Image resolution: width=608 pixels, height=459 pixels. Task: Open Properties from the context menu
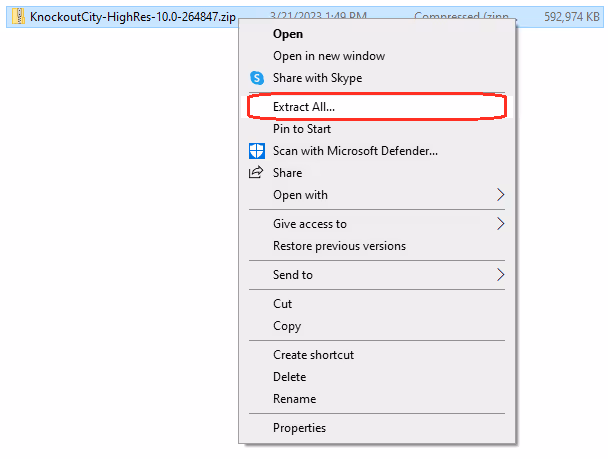point(377,428)
